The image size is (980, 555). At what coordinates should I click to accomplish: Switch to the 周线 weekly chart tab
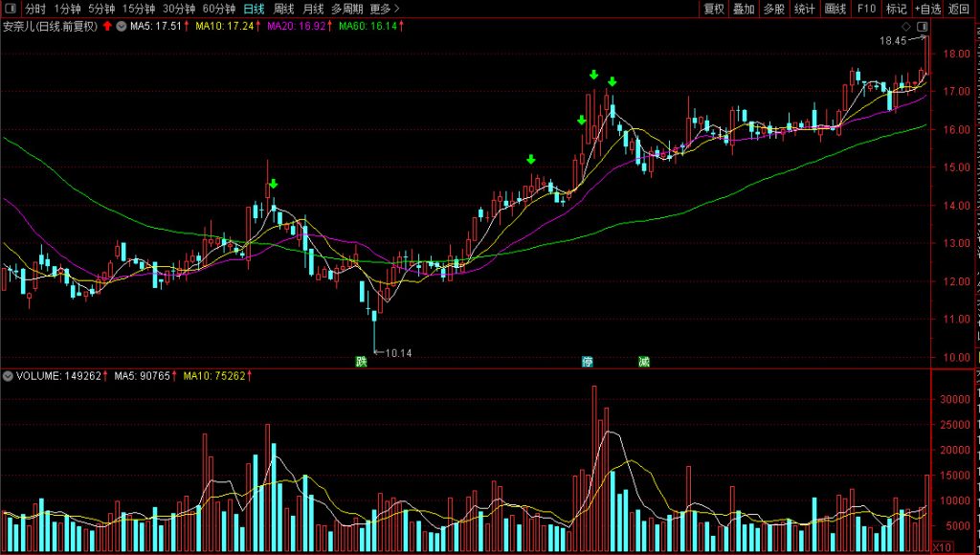click(x=283, y=9)
